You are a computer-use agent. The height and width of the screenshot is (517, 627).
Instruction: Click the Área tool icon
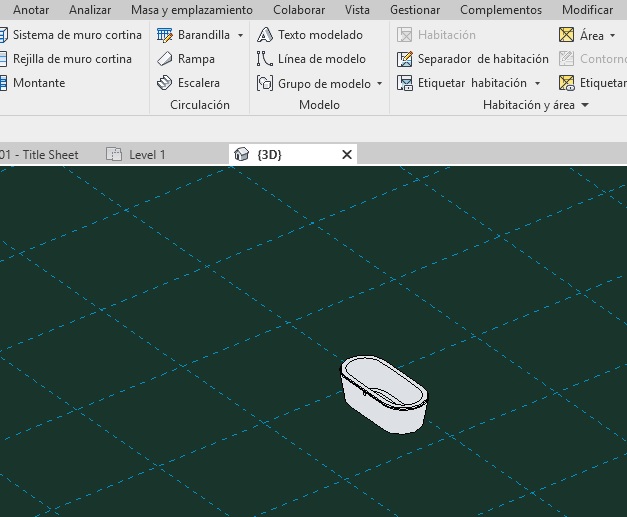pos(567,35)
